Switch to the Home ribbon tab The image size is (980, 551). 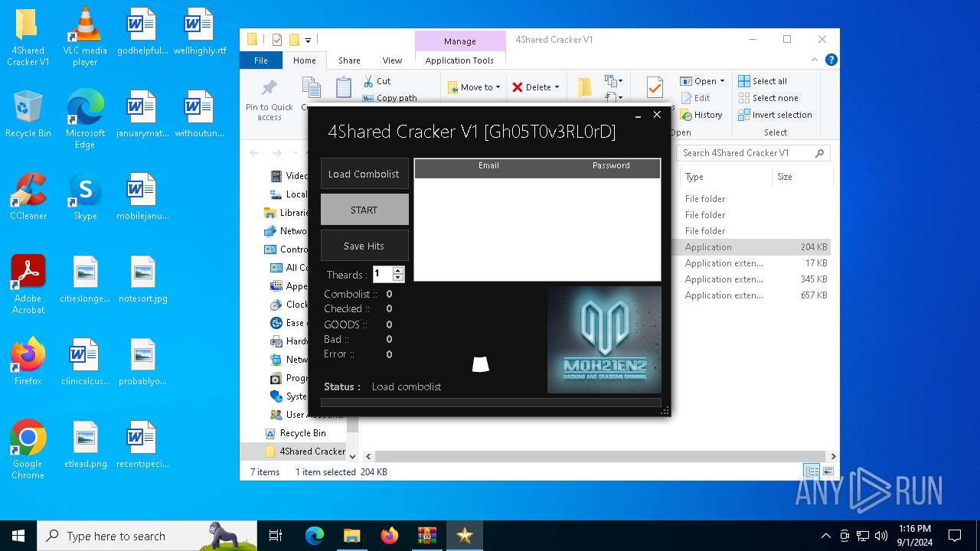[x=304, y=60]
